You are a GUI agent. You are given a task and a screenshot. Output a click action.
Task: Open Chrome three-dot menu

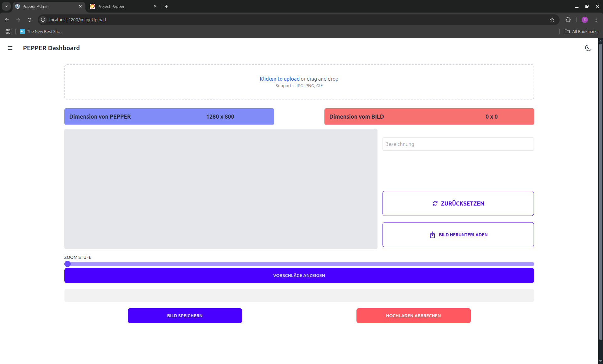tap(596, 20)
